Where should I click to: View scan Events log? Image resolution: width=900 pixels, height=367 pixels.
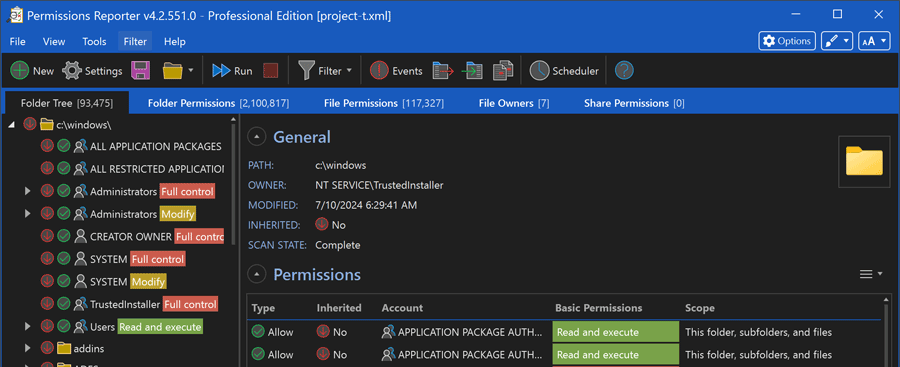point(396,71)
